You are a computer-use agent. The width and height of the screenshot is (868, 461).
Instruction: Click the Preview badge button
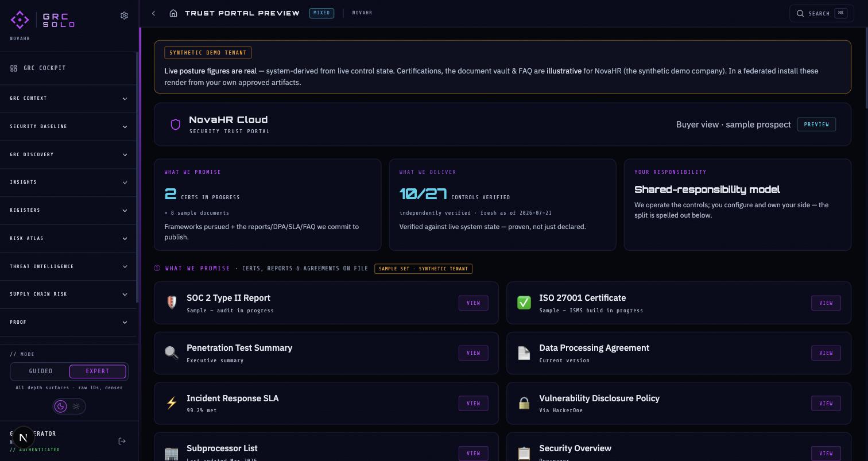click(x=816, y=125)
